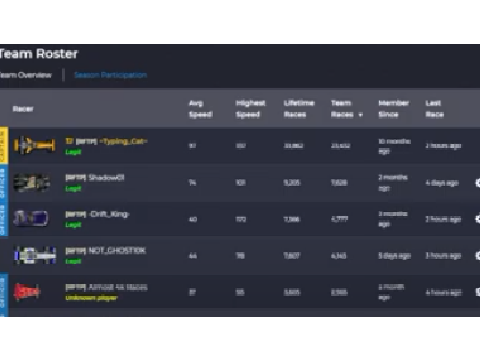
Task: Click Drift_King's purple car icon
Action: (31, 219)
